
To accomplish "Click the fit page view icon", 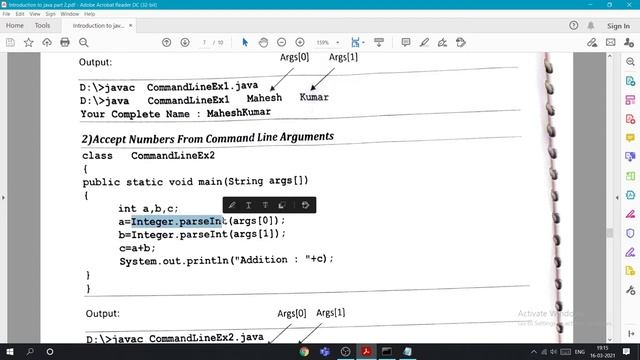I will coord(355,42).
